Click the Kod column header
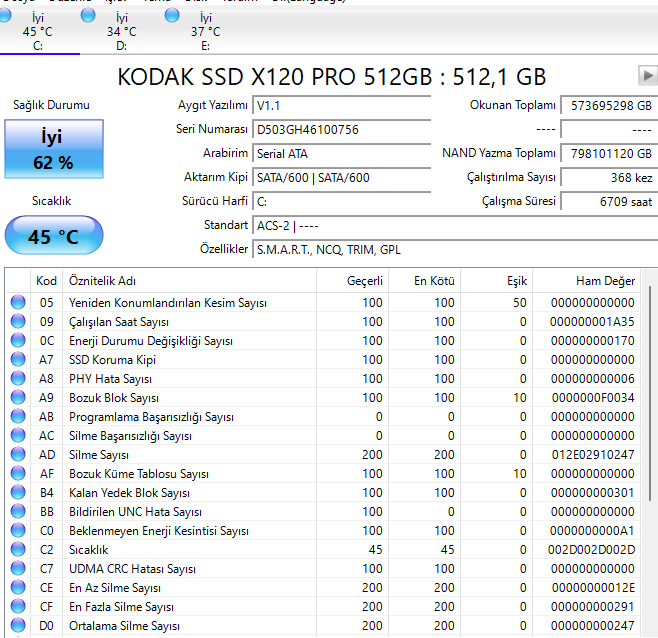Screen dimensions: 658x638 [47, 281]
